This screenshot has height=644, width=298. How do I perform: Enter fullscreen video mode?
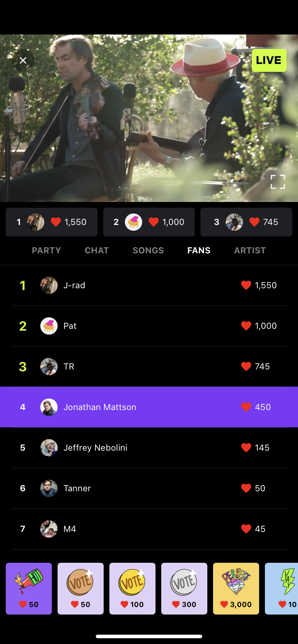[278, 182]
